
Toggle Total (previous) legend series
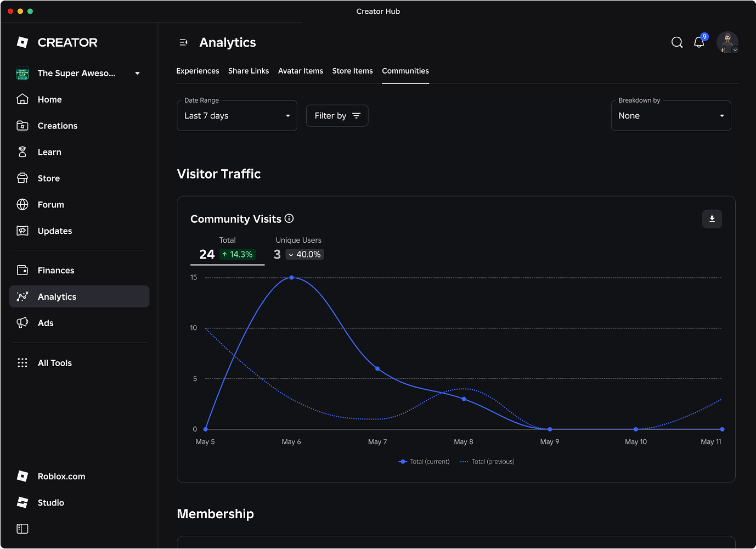click(487, 462)
